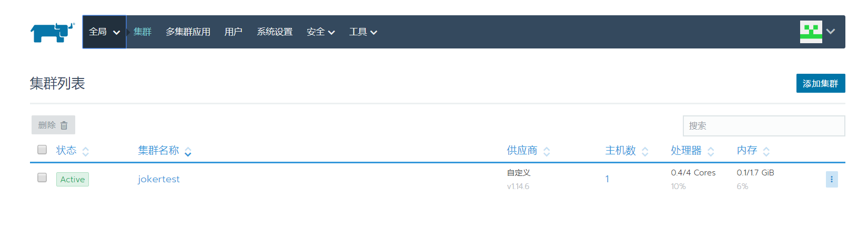Sort by 主机数 column arrows

click(645, 152)
